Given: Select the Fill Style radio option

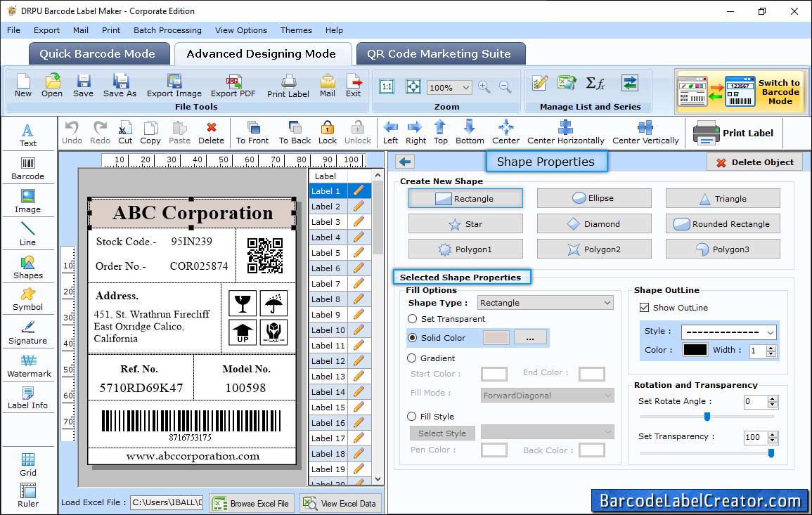Looking at the screenshot, I should tap(412, 416).
